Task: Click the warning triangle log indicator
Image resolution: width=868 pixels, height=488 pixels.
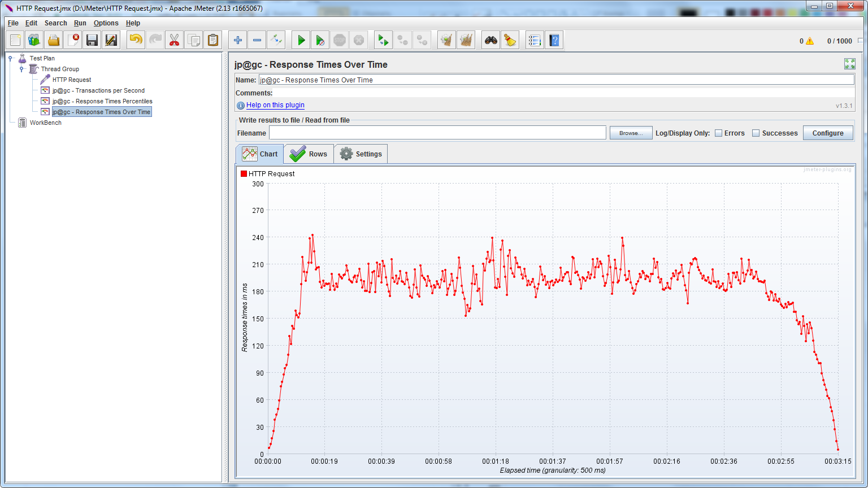Action: tap(810, 41)
